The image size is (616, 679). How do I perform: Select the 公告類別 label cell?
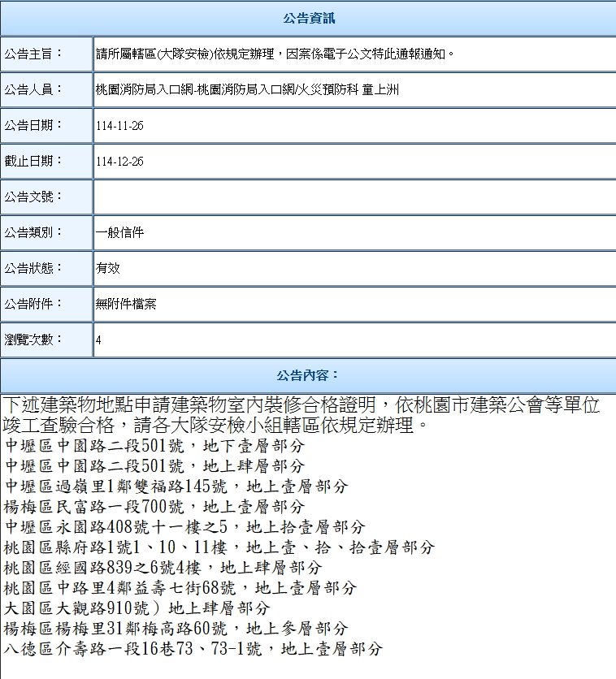coord(46,232)
